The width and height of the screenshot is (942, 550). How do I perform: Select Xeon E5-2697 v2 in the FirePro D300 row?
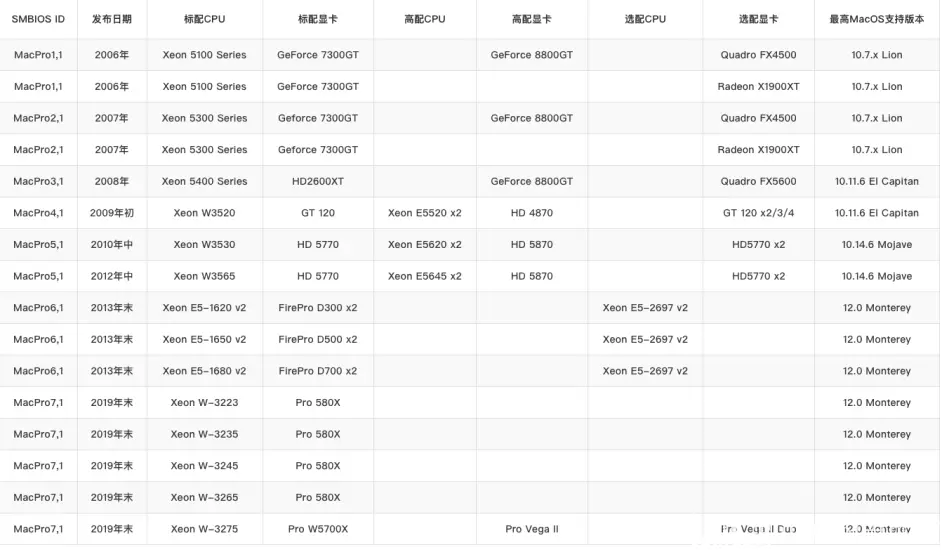click(645, 308)
